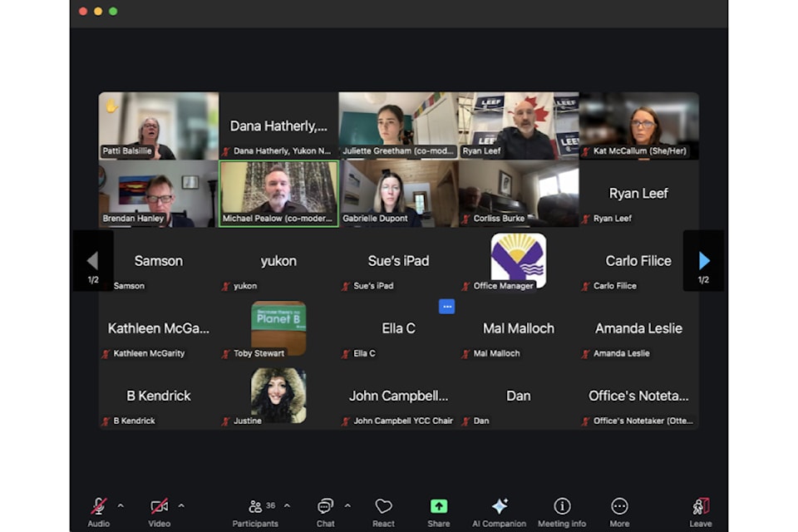The width and height of the screenshot is (798, 532).
Task: Expand the Participants dropdown arrow
Action: [287, 505]
